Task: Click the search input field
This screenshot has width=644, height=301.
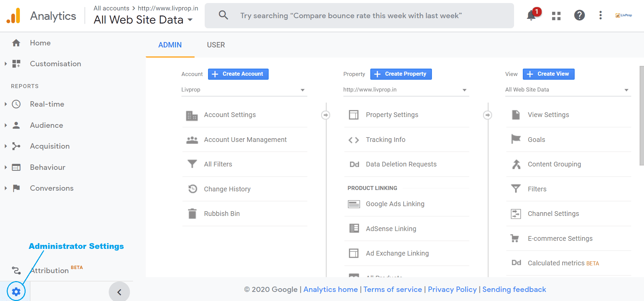Action: [370, 16]
